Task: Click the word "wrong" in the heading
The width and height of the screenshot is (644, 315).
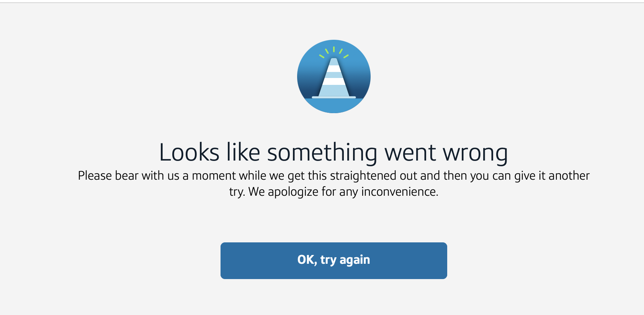Action: click(475, 154)
